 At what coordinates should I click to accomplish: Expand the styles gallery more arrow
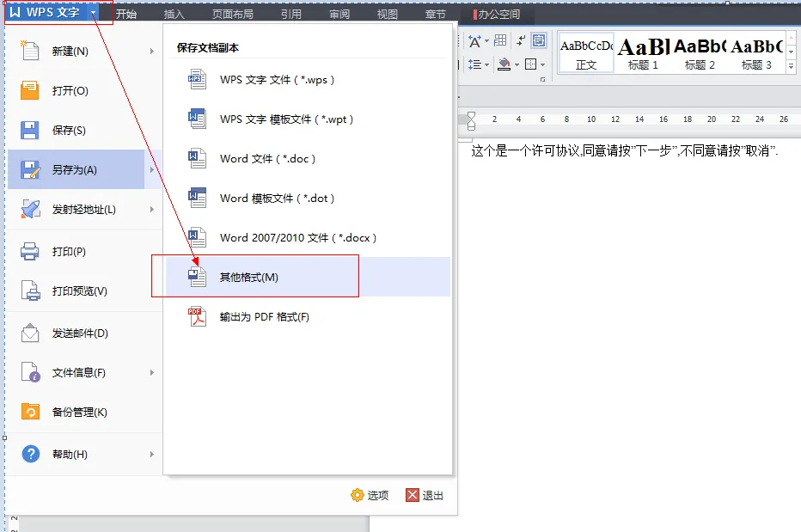click(x=791, y=66)
